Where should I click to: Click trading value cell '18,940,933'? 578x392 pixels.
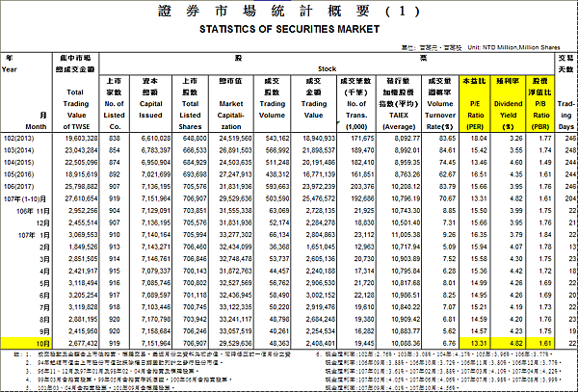pyautogui.click(x=319, y=138)
